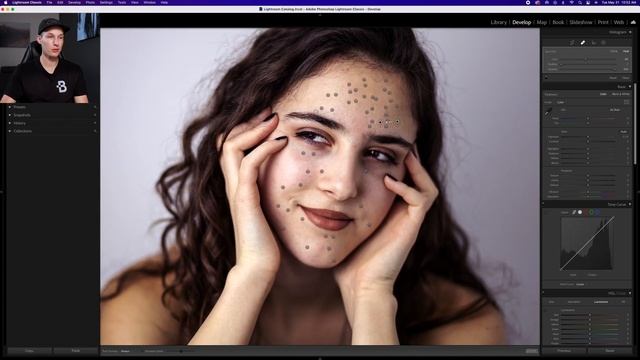Adjust the Clarity slider
Viewport: 640px width, 360px height.
point(589,180)
